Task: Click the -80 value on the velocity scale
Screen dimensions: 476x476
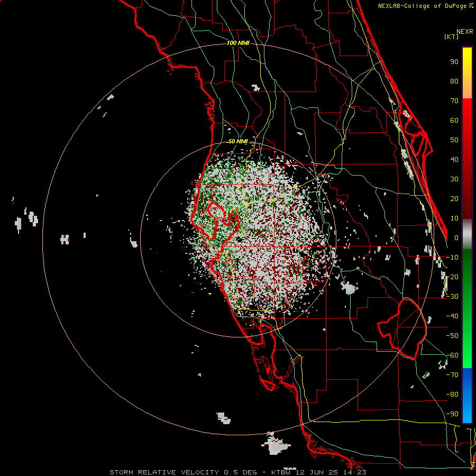Action: [452, 395]
